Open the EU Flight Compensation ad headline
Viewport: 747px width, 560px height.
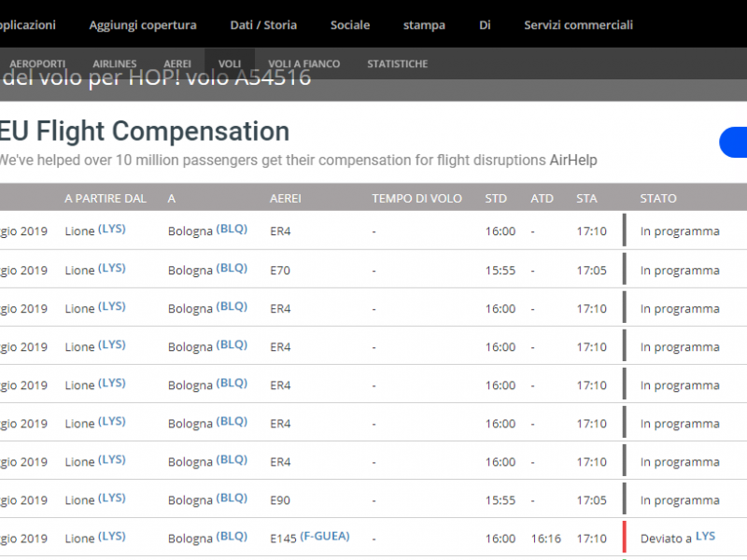[x=144, y=131]
